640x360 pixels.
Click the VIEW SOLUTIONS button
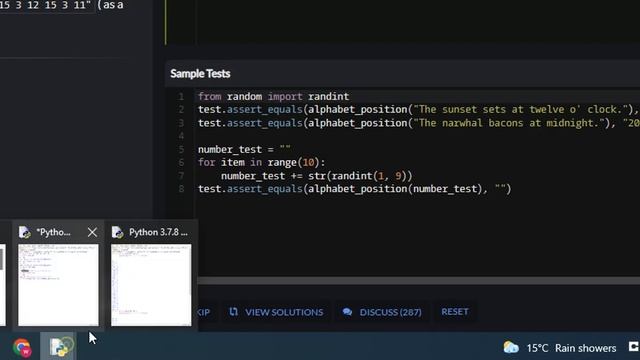276,312
